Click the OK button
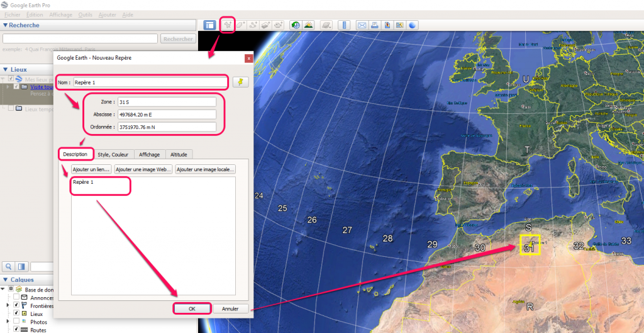The width and height of the screenshot is (644, 333). click(x=192, y=308)
